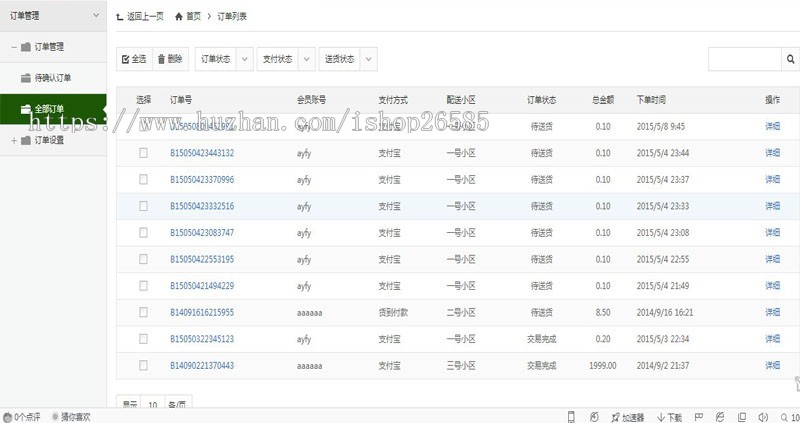Select 全部订单 in the sidebar
Screen dimensions: 800x423
[49, 109]
